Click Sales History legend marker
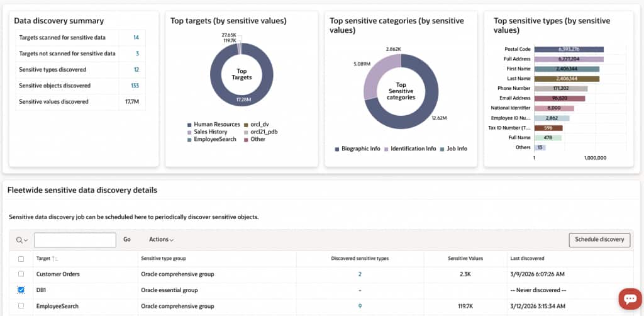The height and width of the screenshot is (316, 644). tap(189, 132)
